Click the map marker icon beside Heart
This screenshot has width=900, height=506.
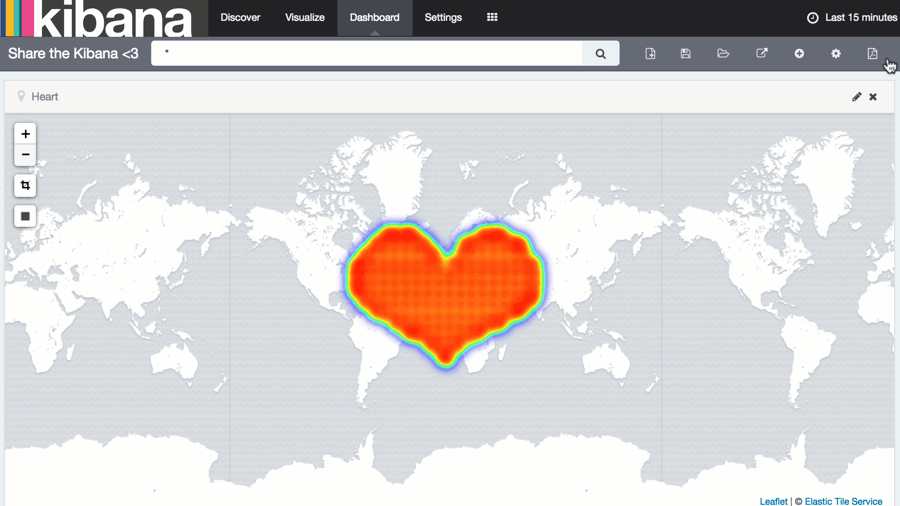coord(21,96)
